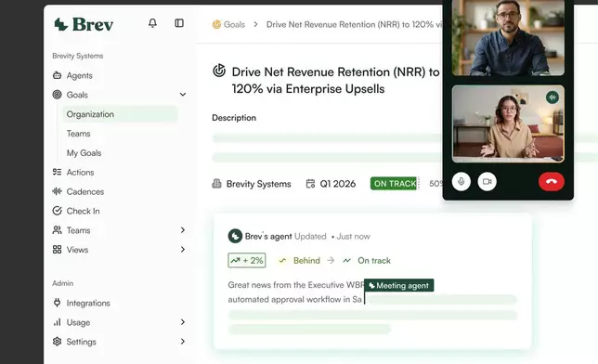Click Brev's agent avatar icon
This screenshot has height=364, width=598.
[235, 236]
